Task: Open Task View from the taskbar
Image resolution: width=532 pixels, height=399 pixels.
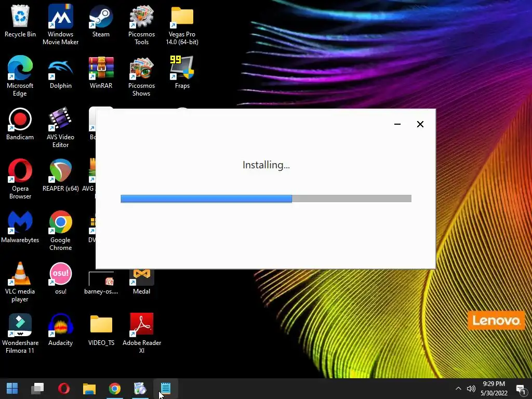Action: click(x=37, y=389)
